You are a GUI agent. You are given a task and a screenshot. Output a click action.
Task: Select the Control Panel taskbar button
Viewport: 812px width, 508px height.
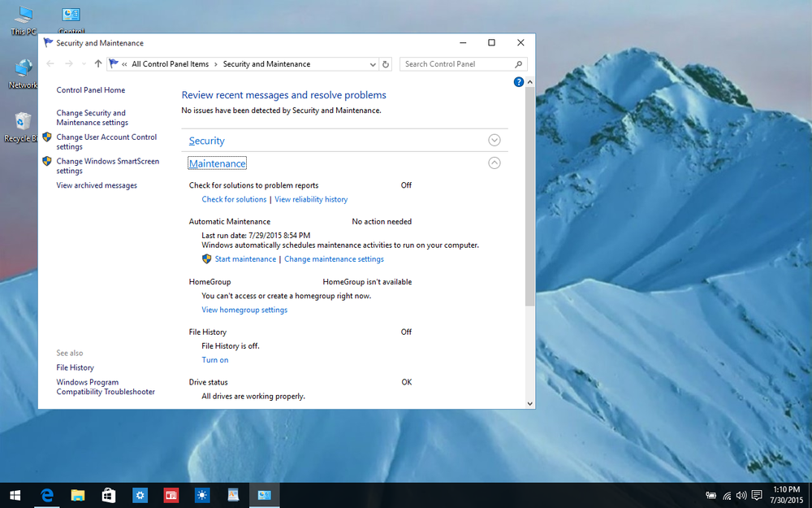264,496
